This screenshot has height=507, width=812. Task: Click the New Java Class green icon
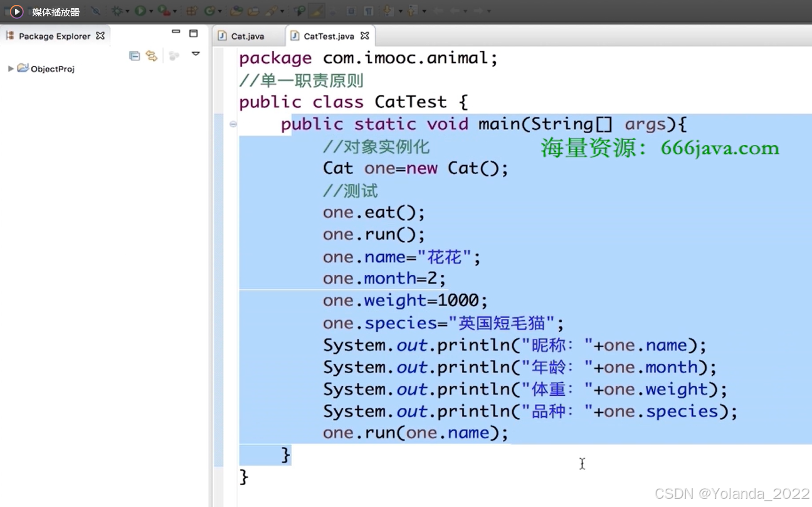[209, 11]
